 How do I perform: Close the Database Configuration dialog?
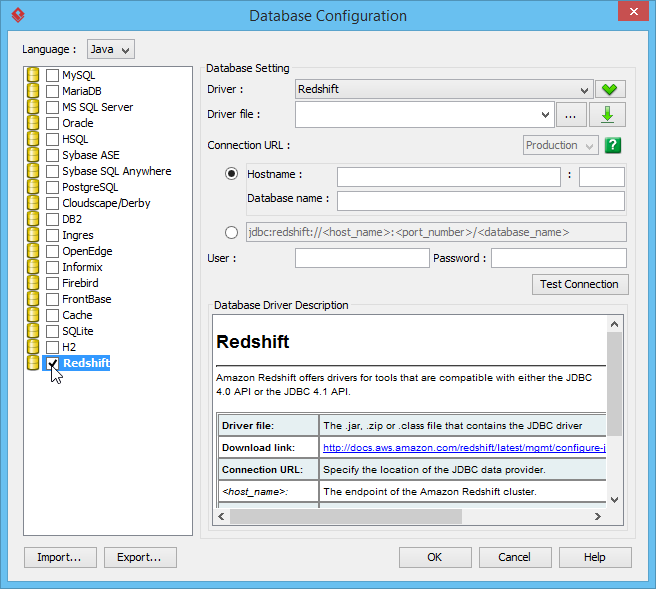coord(633,11)
